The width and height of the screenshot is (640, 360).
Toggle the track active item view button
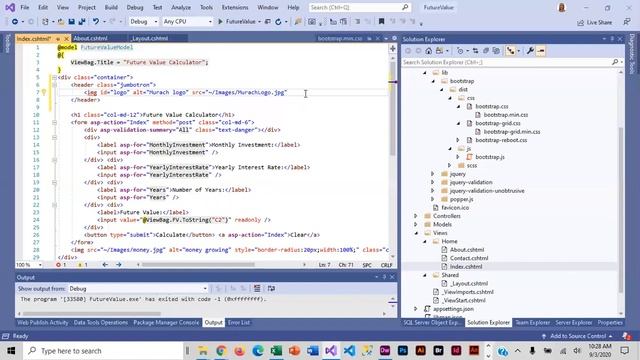point(511,51)
